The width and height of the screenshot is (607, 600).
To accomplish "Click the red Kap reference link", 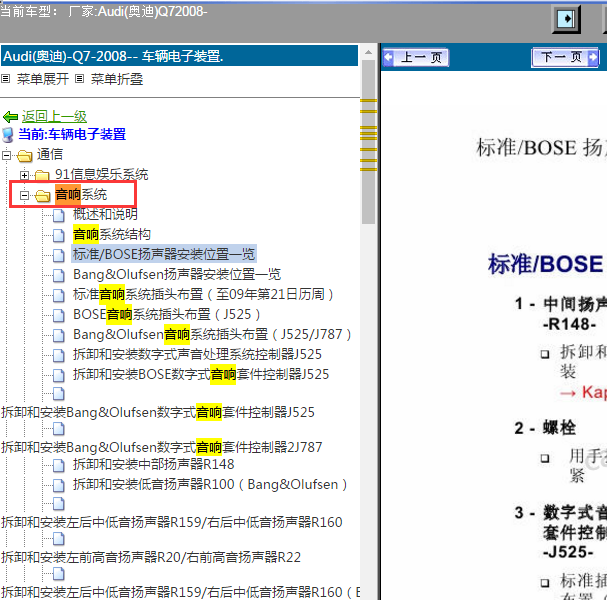I will pos(583,392).
